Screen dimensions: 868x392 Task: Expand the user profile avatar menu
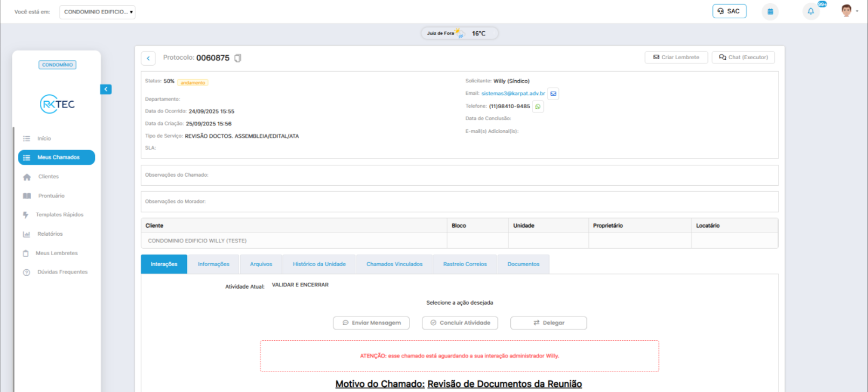(849, 11)
